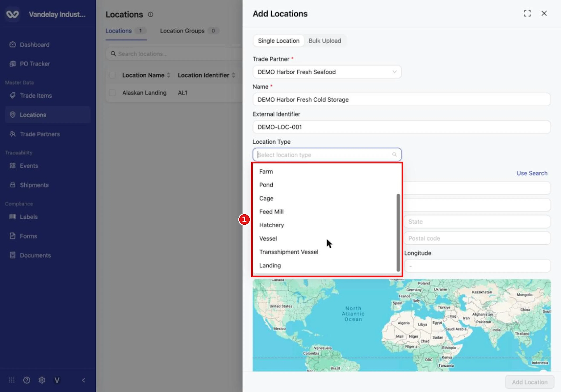
Task: Click the V user avatar
Action: pyautogui.click(x=57, y=380)
